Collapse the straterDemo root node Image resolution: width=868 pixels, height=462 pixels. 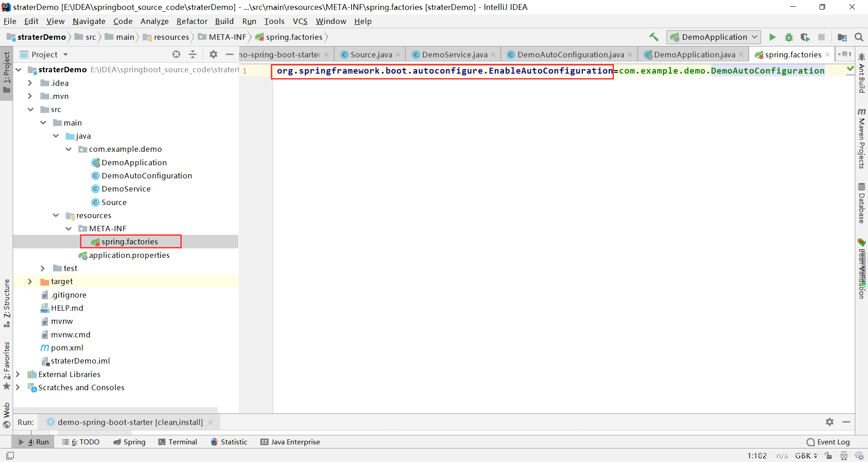click(x=19, y=70)
